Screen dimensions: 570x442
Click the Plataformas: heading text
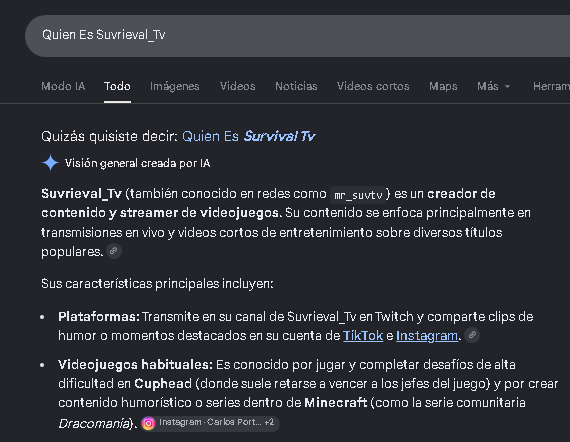tap(99, 317)
